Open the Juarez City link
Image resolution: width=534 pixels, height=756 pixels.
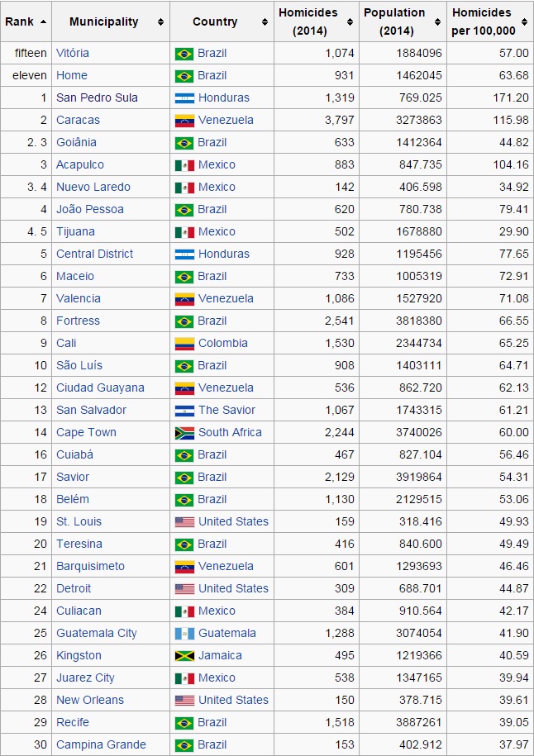pyautogui.click(x=85, y=678)
